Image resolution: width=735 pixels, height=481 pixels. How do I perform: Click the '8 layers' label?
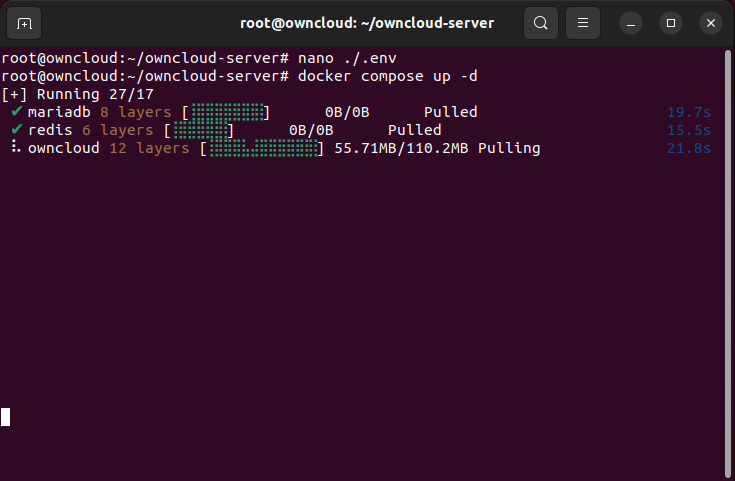click(x=136, y=112)
